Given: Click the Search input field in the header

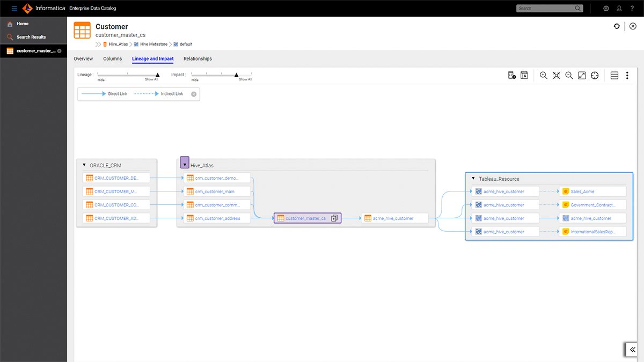Looking at the screenshot, I should coord(545,9).
